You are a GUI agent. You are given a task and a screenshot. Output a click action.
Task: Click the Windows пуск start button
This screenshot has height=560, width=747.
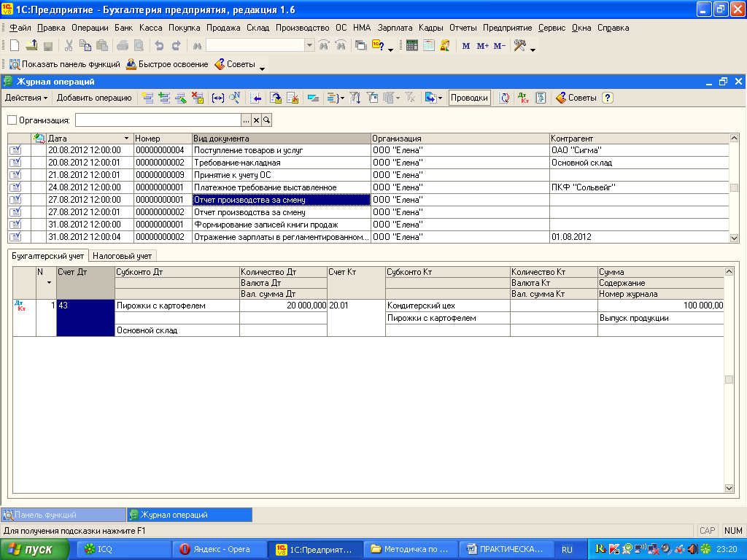click(x=34, y=550)
